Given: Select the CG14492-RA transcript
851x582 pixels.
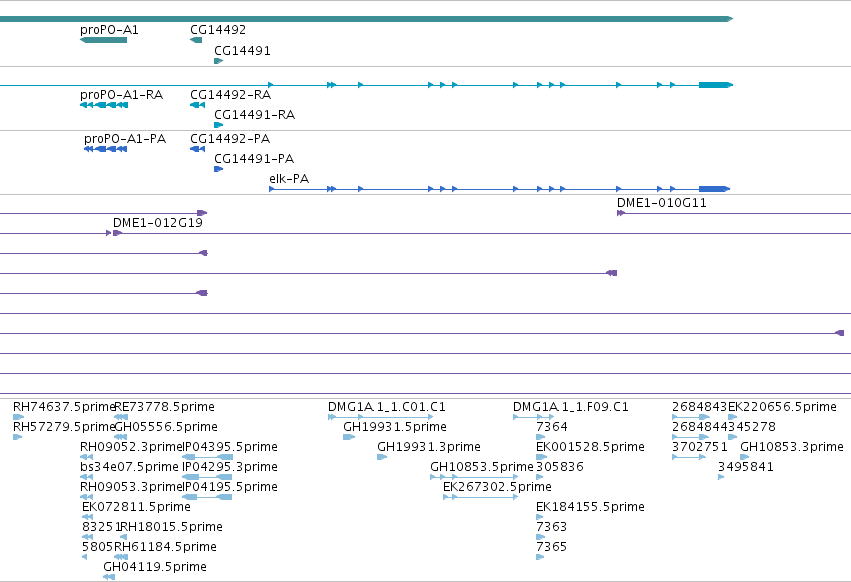Looking at the screenshot, I should coord(230,95).
